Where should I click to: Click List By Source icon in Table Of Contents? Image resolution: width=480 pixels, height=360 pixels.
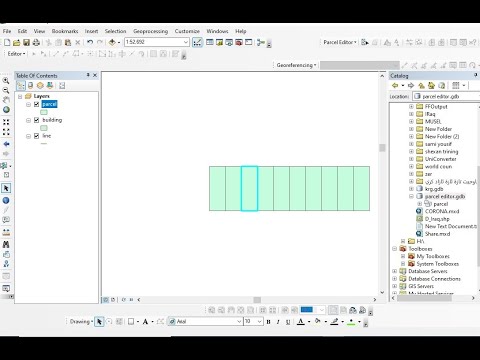click(x=30, y=86)
